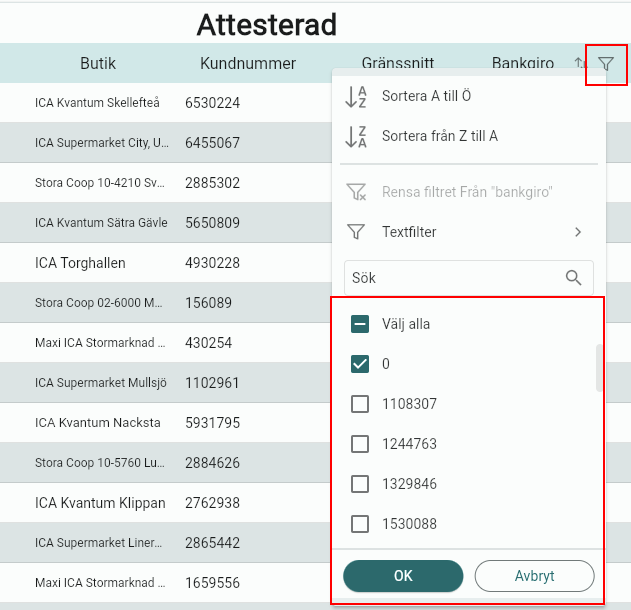The width and height of the screenshot is (631, 610).
Task: Click the sort arrows icon beside Bankgiro
Action: coord(579,62)
